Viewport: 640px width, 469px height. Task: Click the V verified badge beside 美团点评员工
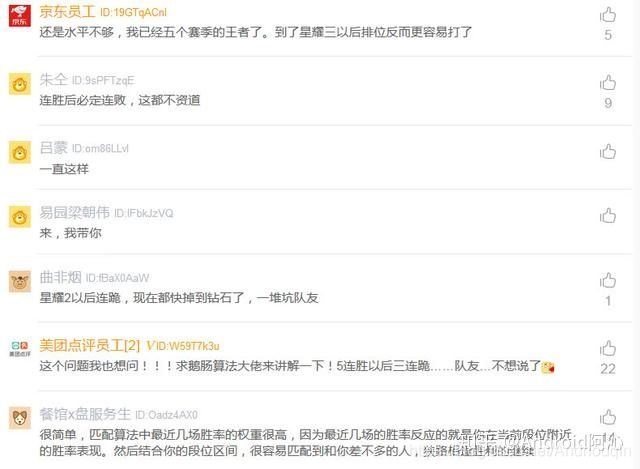150,346
